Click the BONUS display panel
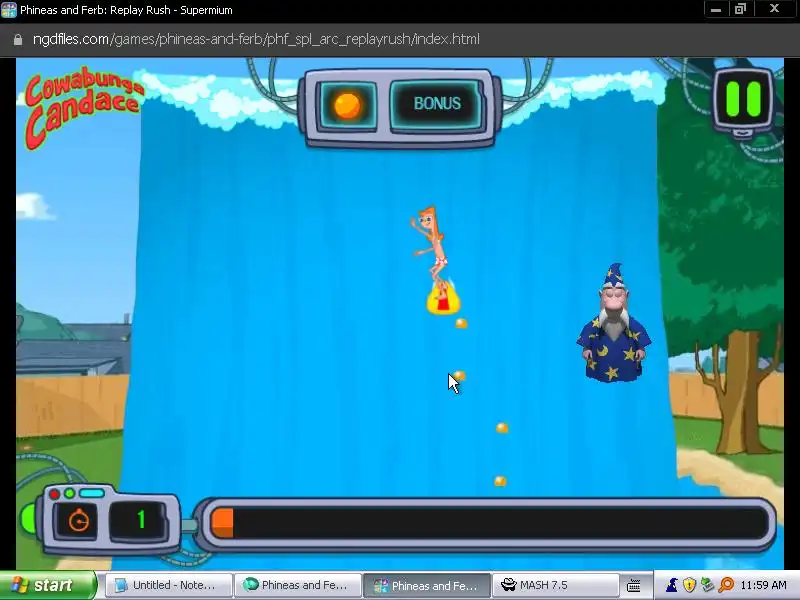The width and height of the screenshot is (800, 600). point(437,104)
